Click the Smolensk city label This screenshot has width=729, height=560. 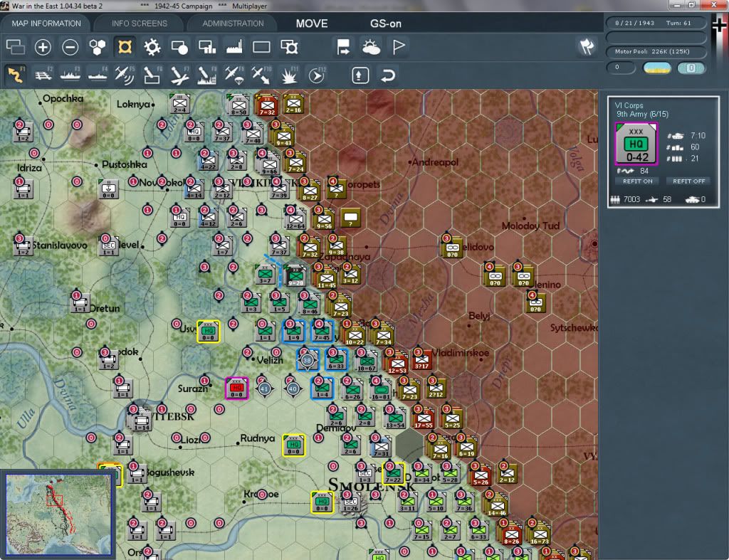tap(370, 486)
